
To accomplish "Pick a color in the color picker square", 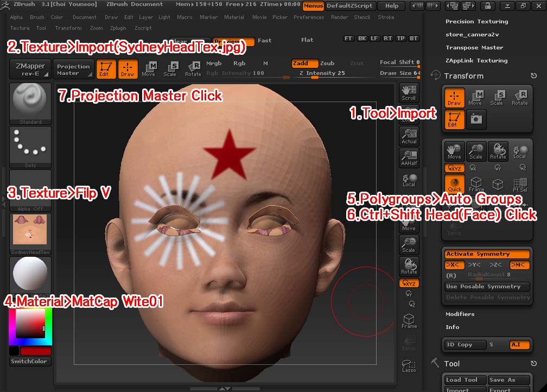I will 30,323.
